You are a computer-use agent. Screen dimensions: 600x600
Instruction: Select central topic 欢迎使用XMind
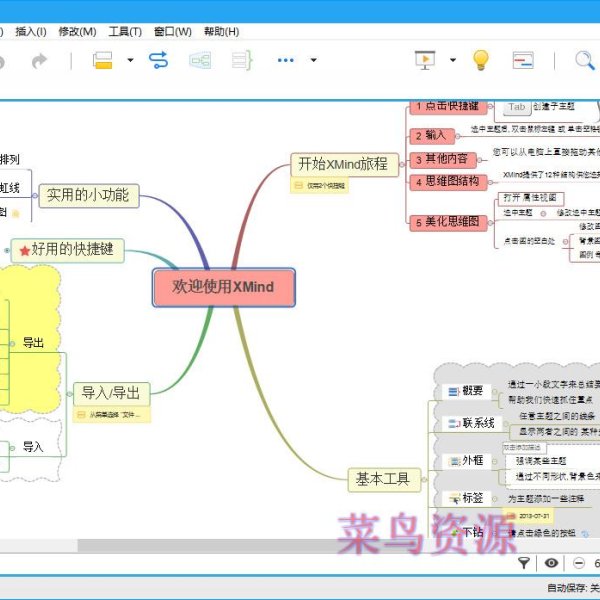(x=224, y=287)
